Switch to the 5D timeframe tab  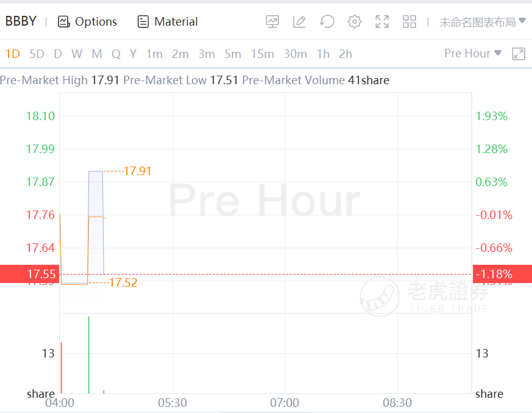click(x=37, y=54)
